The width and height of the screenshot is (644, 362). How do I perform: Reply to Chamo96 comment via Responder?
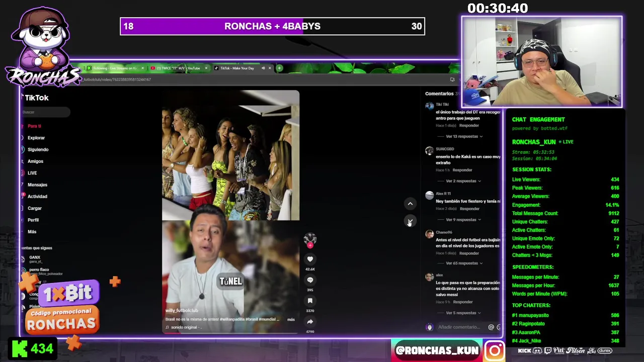point(469,253)
